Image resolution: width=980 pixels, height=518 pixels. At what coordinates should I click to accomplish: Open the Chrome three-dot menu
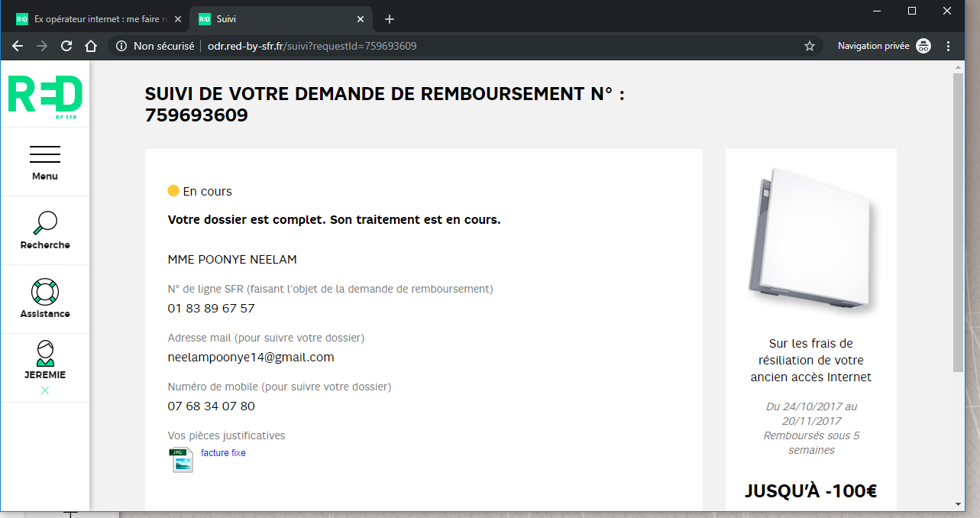pyautogui.click(x=949, y=46)
